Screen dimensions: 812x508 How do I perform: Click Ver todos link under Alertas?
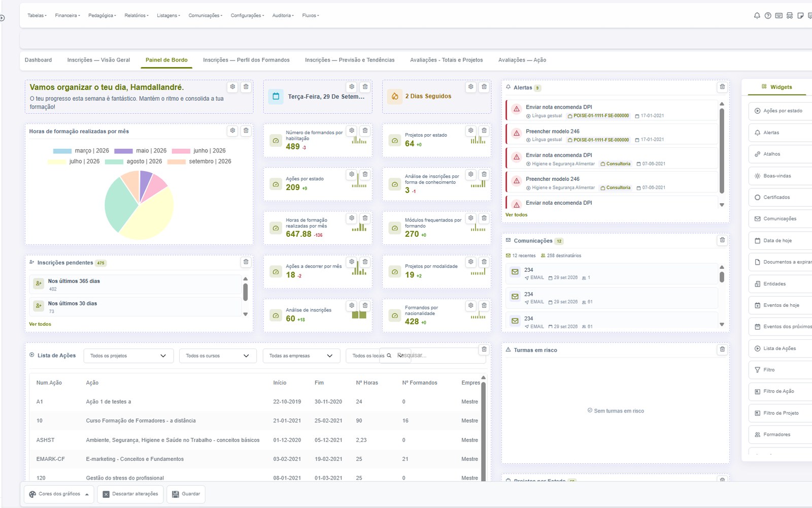516,215
